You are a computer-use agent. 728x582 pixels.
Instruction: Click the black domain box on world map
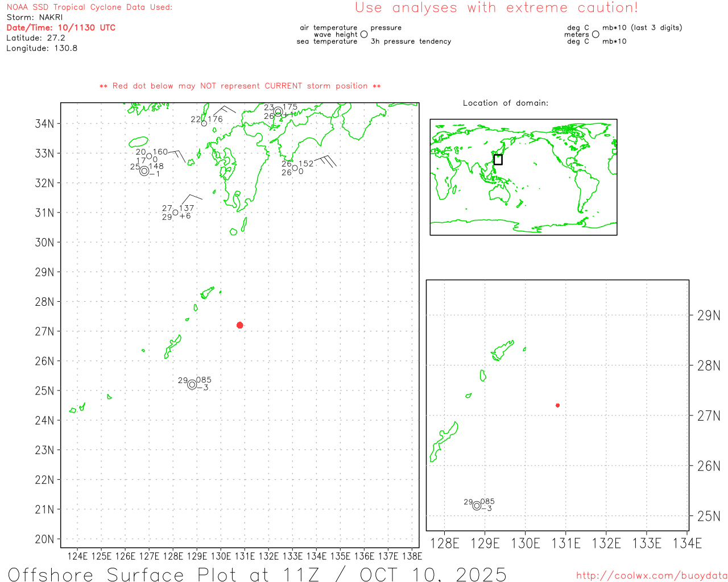click(498, 160)
